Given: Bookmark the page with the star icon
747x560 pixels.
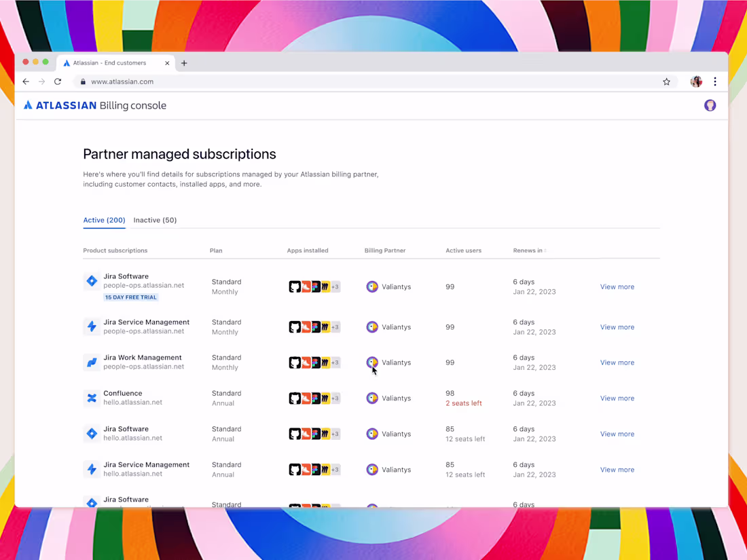Looking at the screenshot, I should point(666,81).
